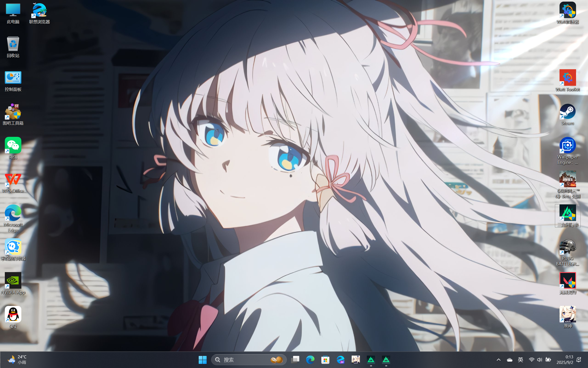
Task: Select the 回收站 recycle bin icon
Action: tap(13, 47)
